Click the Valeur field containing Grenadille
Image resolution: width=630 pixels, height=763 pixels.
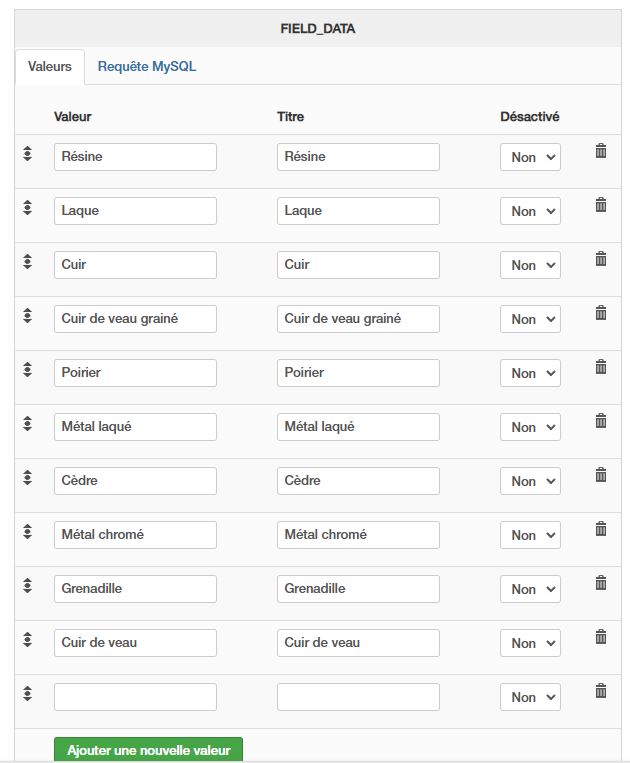(x=135, y=589)
